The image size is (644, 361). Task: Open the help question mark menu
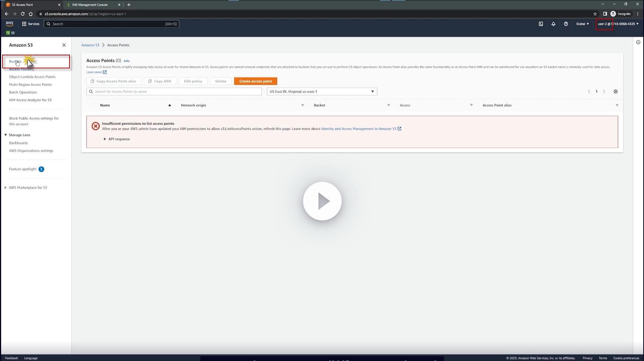tap(566, 24)
